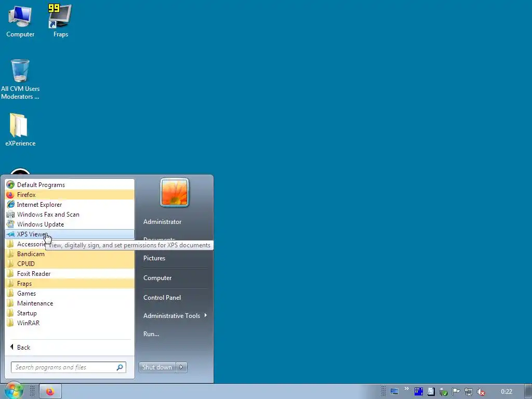Image resolution: width=532 pixels, height=399 pixels.
Task: Expand the CPUID folder
Action: [x=70, y=263]
